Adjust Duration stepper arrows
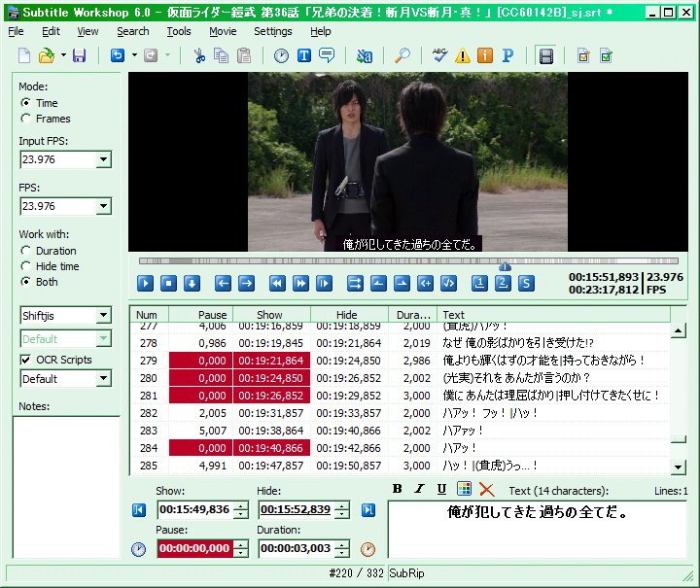Viewport: 700px width, 588px height. pos(342,549)
